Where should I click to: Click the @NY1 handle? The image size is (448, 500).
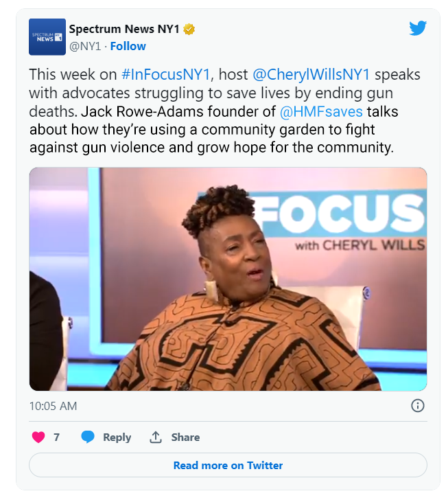(x=85, y=46)
